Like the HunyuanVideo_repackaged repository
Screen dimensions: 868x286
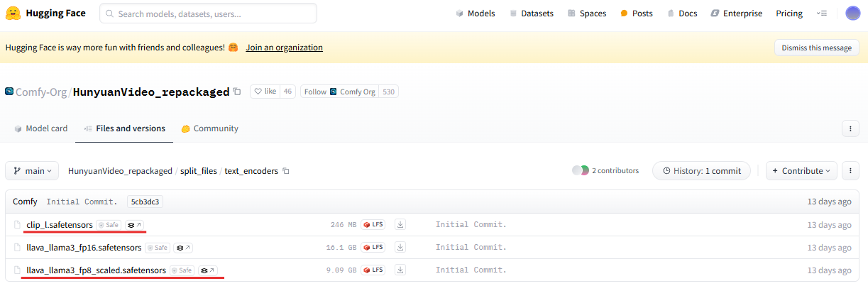pos(265,92)
